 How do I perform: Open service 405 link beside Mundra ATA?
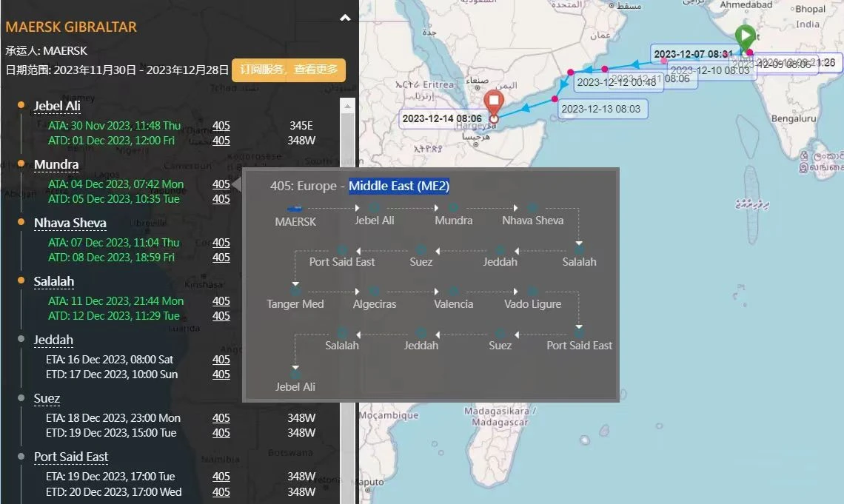point(221,184)
